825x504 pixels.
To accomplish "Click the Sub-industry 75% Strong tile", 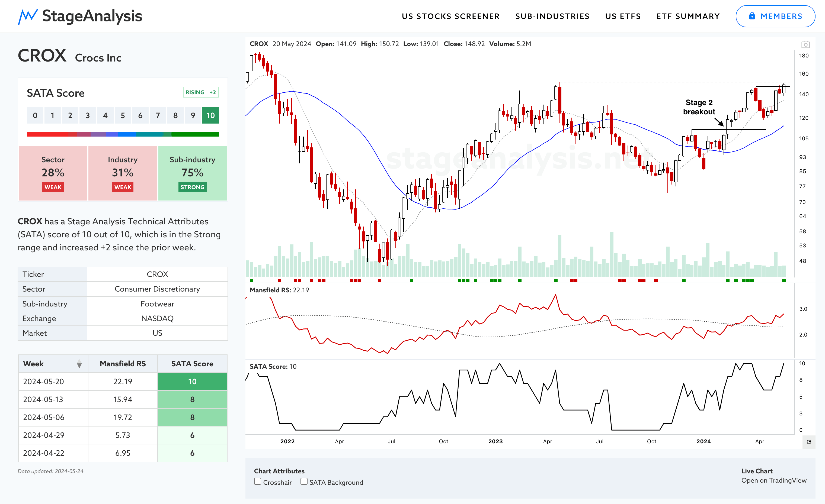I will (193, 173).
